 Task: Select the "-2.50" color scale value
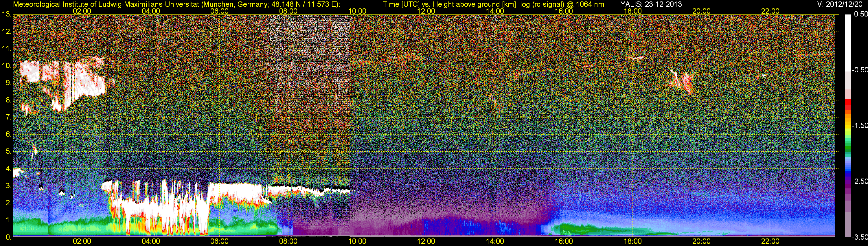[860, 181]
